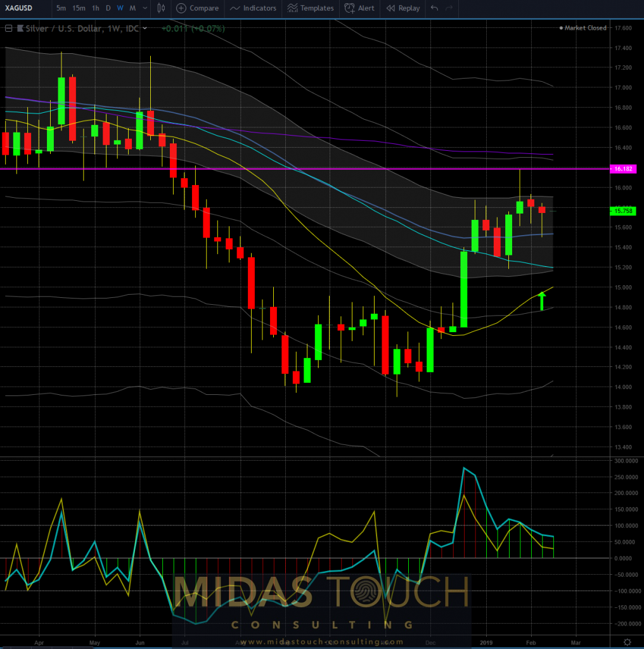Switch to the 5m timeframe
The image size is (644, 649).
61,8
